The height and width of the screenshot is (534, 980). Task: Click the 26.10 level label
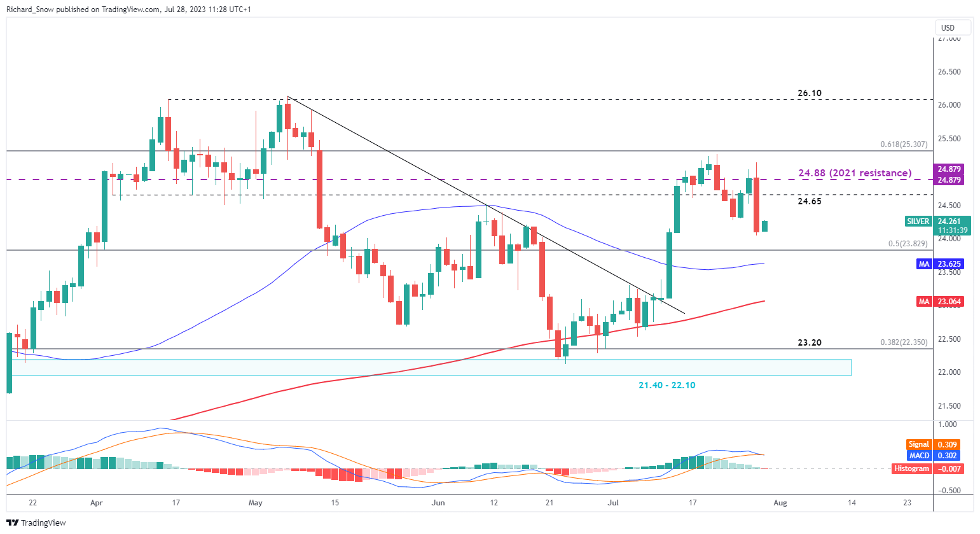pos(810,93)
